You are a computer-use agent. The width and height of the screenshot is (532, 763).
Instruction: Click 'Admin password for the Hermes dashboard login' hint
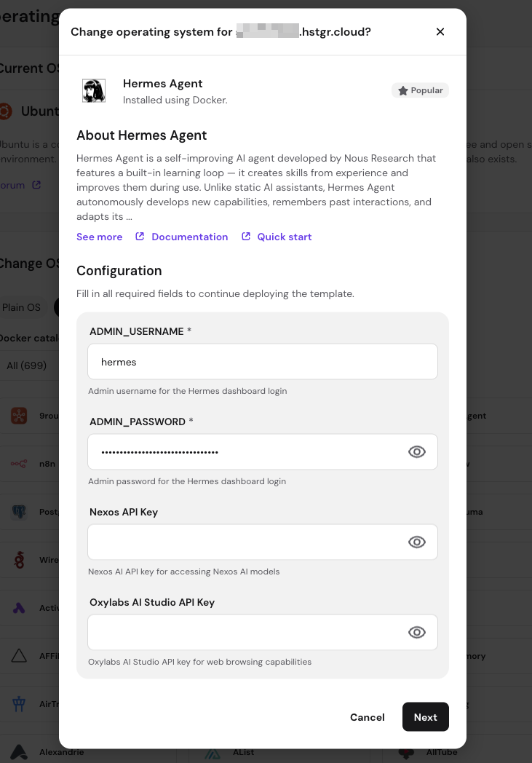click(x=187, y=481)
